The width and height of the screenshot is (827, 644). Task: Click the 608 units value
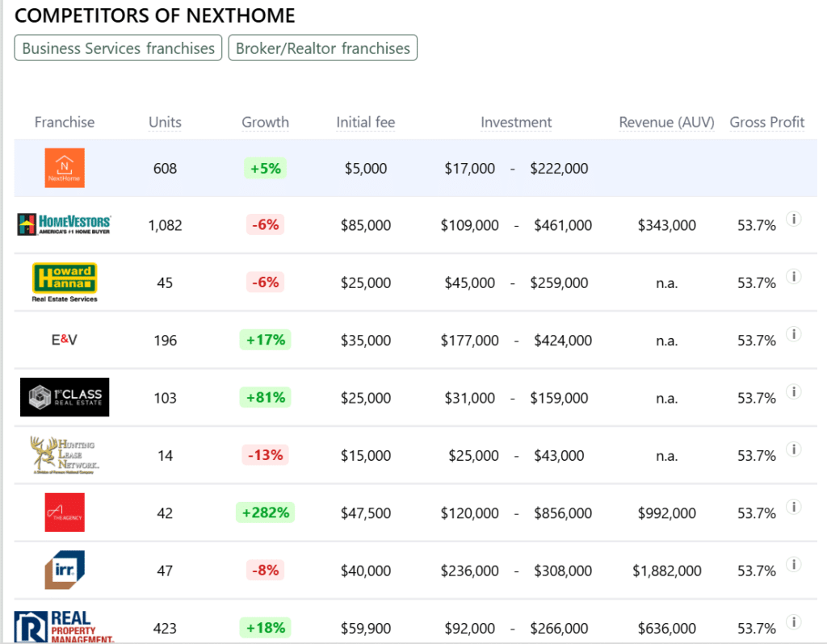point(165,169)
